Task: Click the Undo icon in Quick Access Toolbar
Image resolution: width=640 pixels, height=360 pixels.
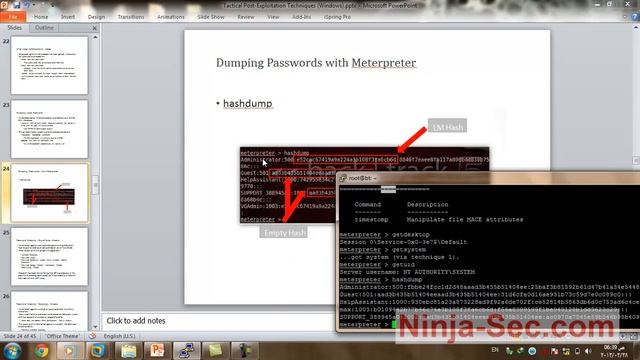Action: [28, 5]
